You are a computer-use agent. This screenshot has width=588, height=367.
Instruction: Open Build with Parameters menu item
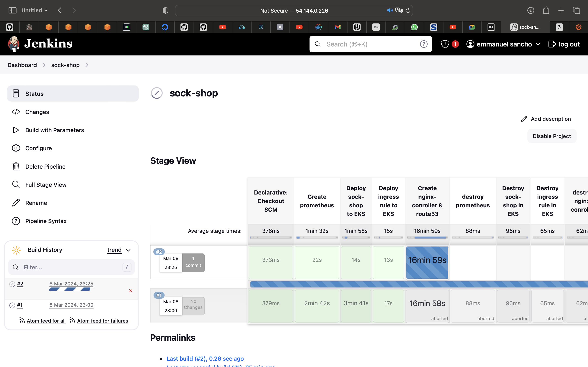tap(55, 130)
